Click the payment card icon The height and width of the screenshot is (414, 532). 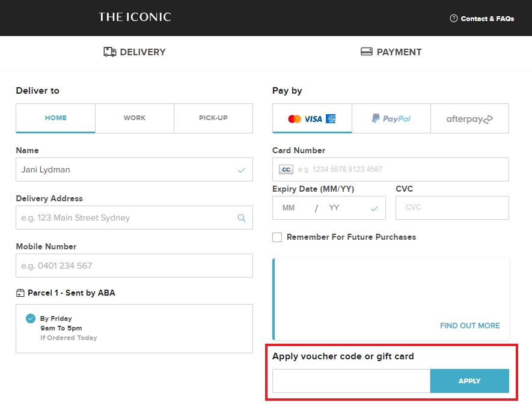click(367, 52)
